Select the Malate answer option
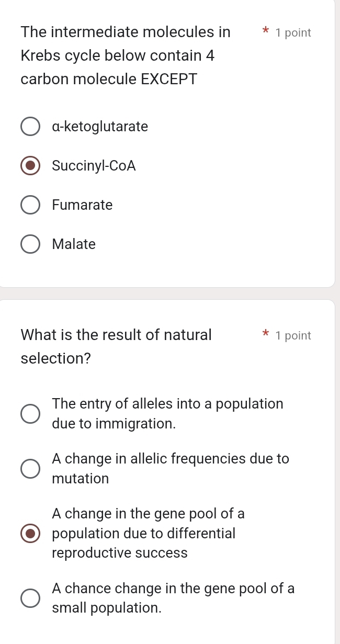 click(30, 244)
